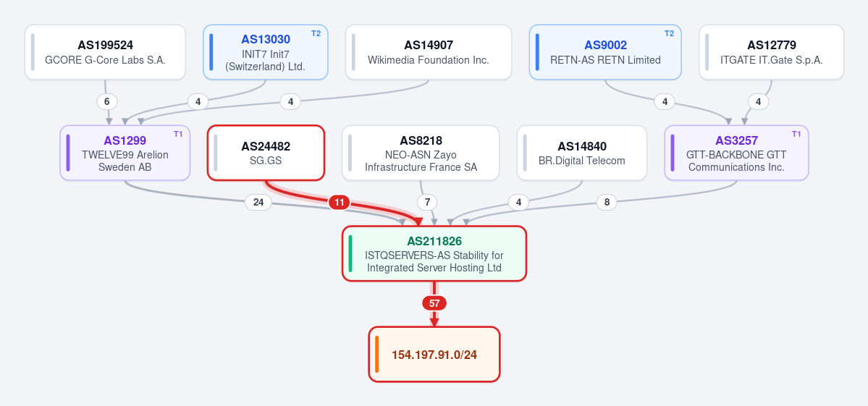The image size is (868, 406).
Task: Select the AS1299 TWELVE99 Arelion node
Action: pos(125,153)
